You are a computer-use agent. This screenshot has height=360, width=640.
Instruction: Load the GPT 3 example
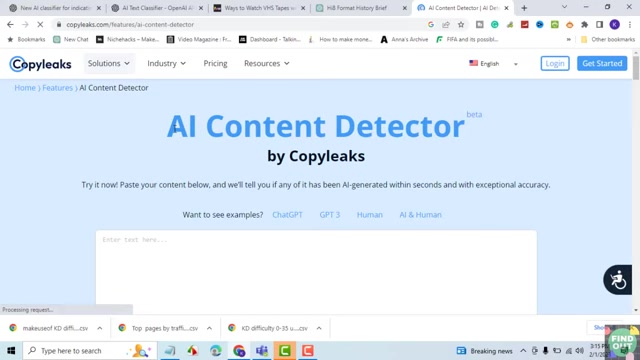coord(330,215)
